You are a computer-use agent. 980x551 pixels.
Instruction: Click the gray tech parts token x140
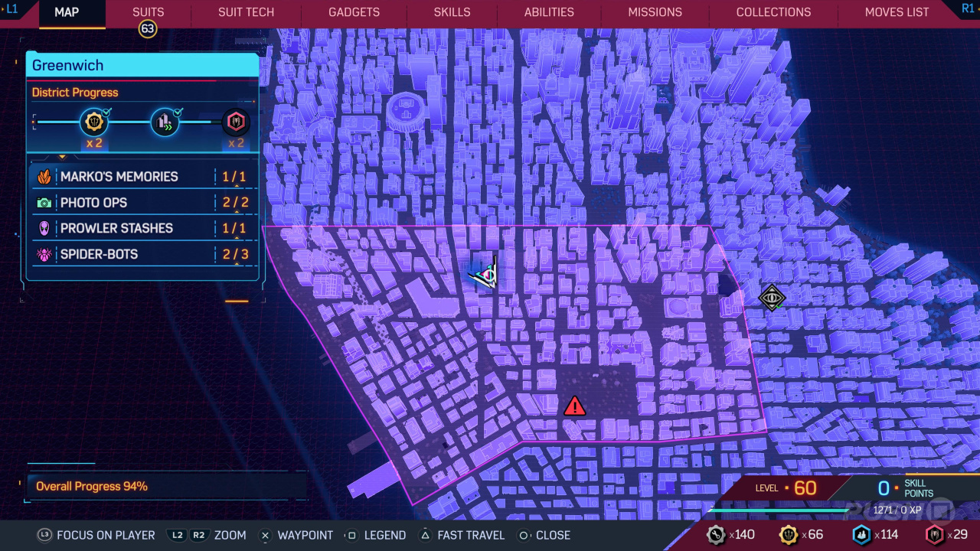(x=716, y=534)
